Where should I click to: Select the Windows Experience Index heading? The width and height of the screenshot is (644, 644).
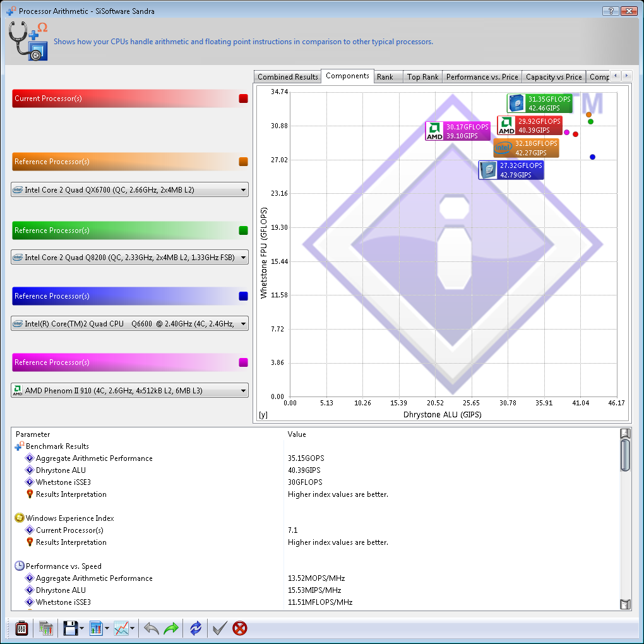pos(70,518)
